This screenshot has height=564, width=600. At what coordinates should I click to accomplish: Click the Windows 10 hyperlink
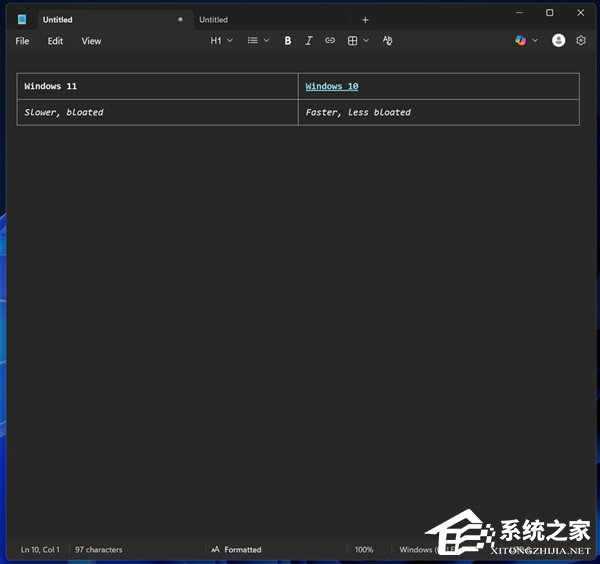(x=332, y=86)
